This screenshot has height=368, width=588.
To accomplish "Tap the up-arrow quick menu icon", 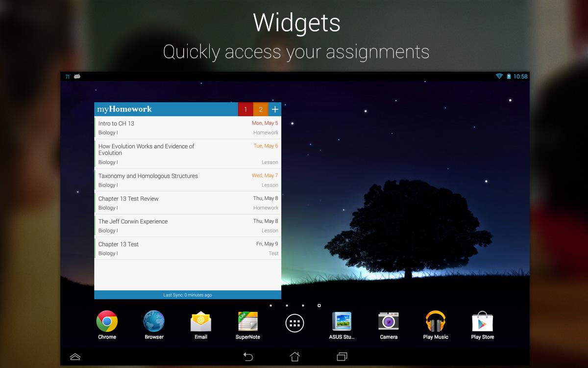I will [x=75, y=357].
